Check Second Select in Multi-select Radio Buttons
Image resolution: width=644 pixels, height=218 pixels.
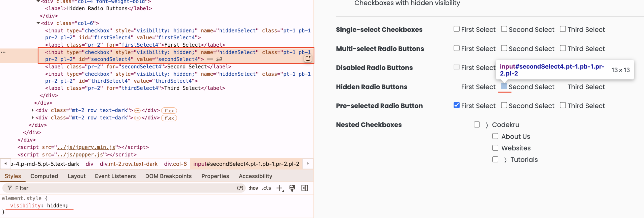[x=504, y=48]
